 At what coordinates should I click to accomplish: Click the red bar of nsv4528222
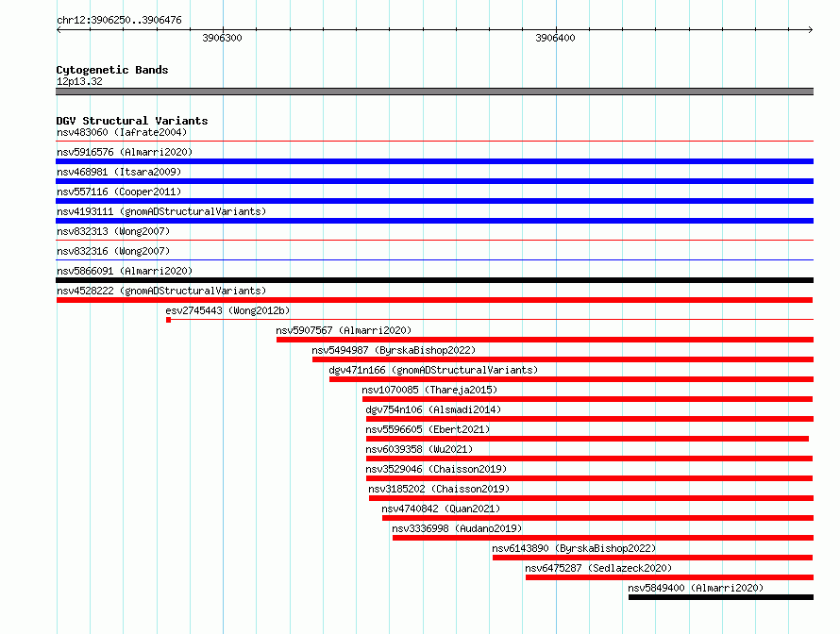(x=434, y=300)
